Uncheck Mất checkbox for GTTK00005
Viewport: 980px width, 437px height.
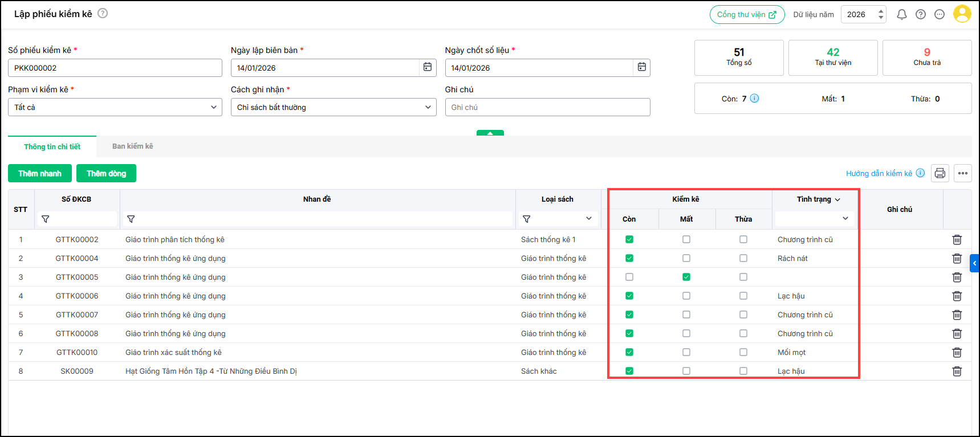tap(686, 277)
